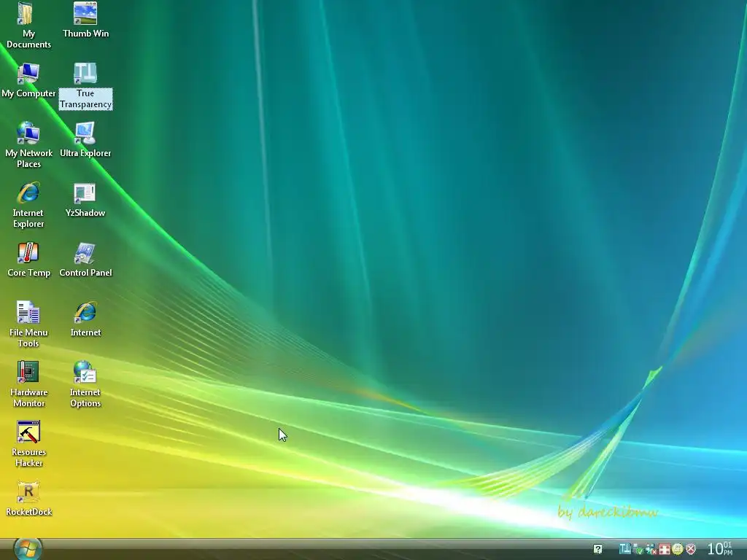Select My Network Places icon
The height and width of the screenshot is (560, 747).
[28, 145]
